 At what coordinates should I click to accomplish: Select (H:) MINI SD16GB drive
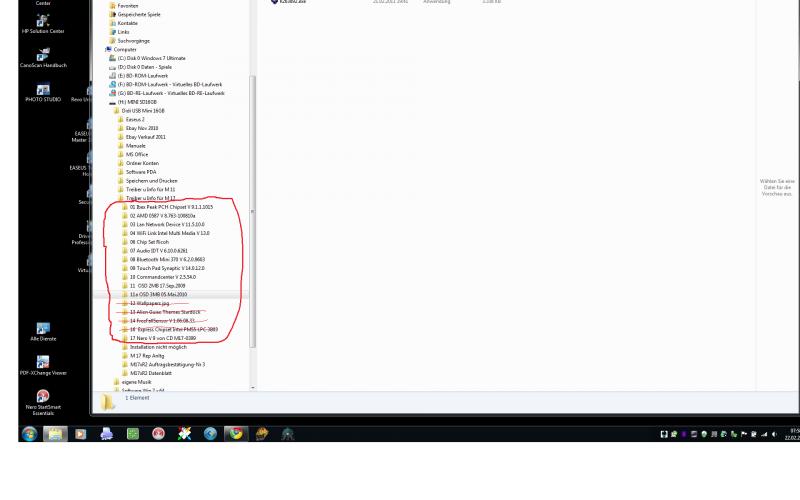point(133,102)
